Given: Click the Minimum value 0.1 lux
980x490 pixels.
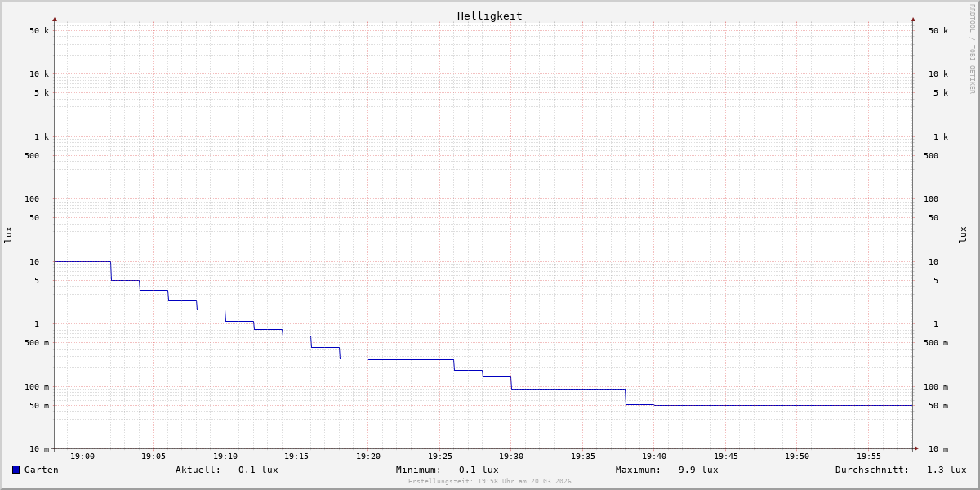Looking at the screenshot, I should [x=479, y=470].
